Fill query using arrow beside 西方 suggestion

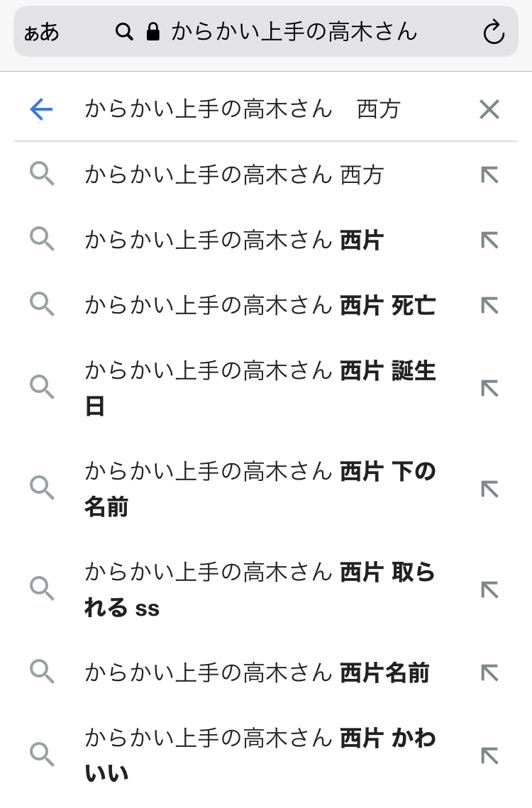tap(489, 175)
